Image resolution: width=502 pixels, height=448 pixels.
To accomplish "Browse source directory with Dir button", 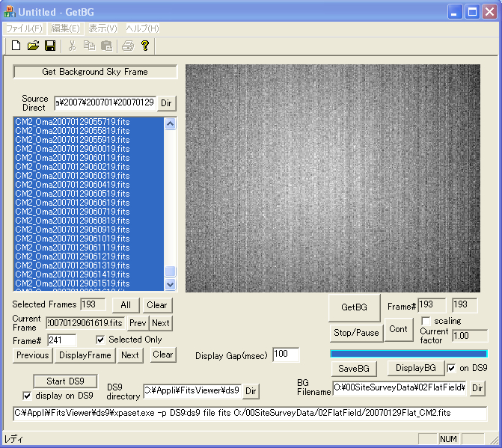I will pyautogui.click(x=167, y=103).
